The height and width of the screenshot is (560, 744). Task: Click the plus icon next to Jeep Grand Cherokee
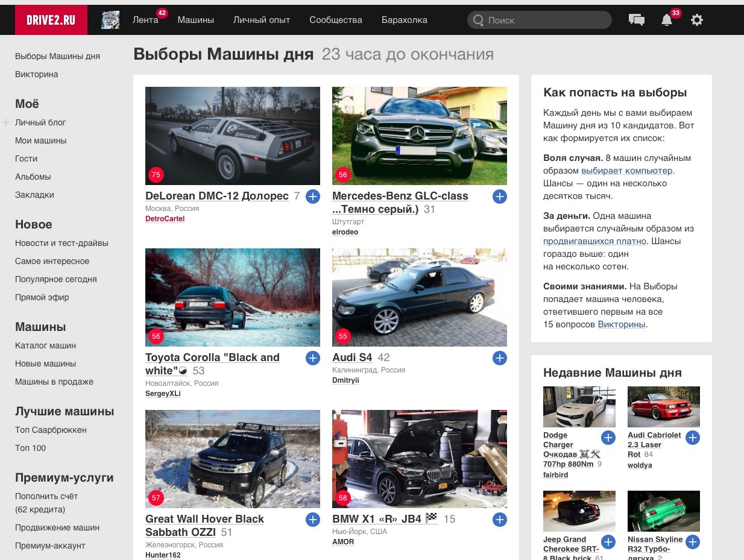(x=608, y=542)
